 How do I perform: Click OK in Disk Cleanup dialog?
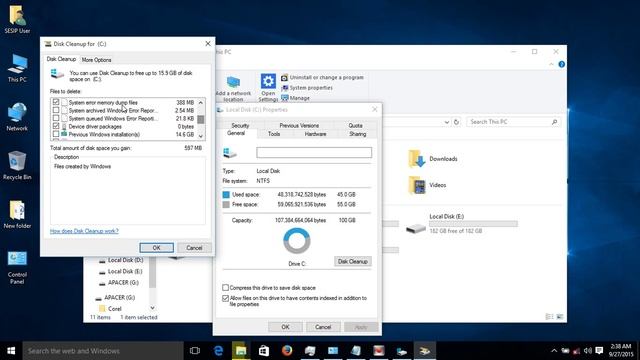pos(156,248)
